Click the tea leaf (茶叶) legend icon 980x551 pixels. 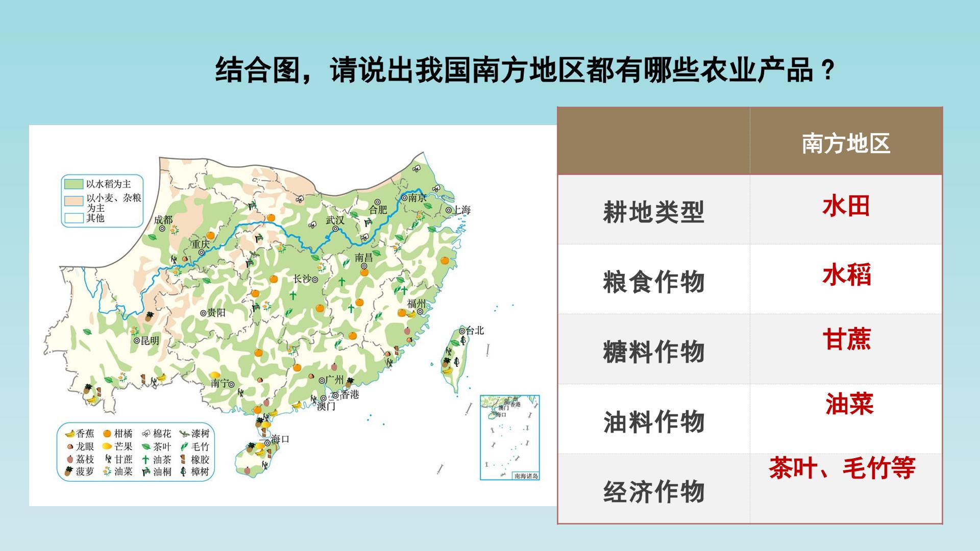[146, 446]
